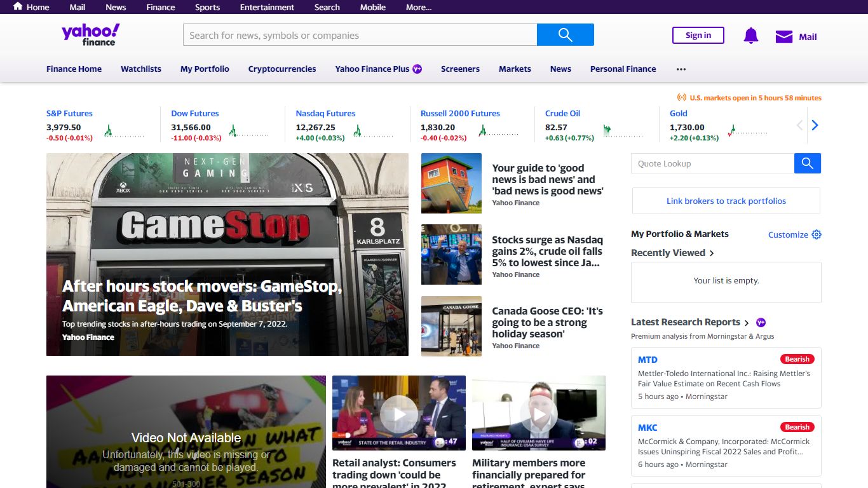Screen dimensions: 868x488
Task: Open Mobile in top bar
Action: click(373, 7)
